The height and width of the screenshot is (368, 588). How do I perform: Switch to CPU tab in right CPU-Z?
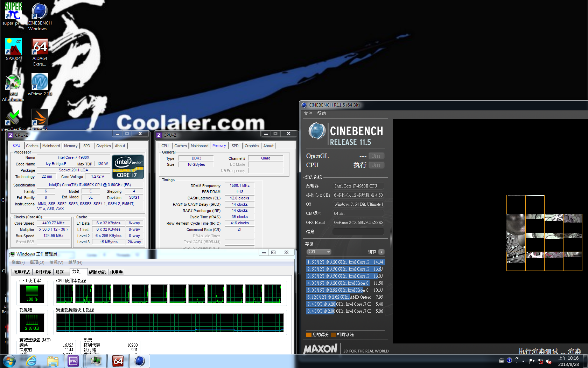tap(165, 146)
